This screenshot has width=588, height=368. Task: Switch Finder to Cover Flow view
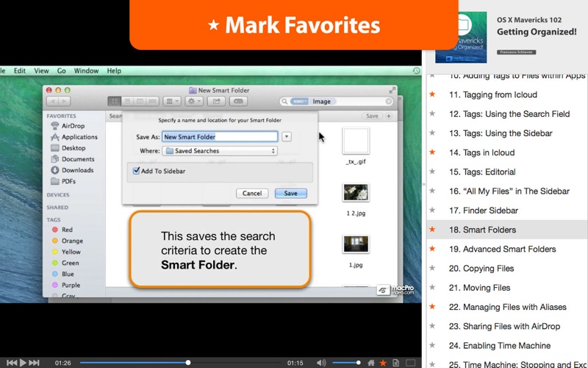(152, 101)
